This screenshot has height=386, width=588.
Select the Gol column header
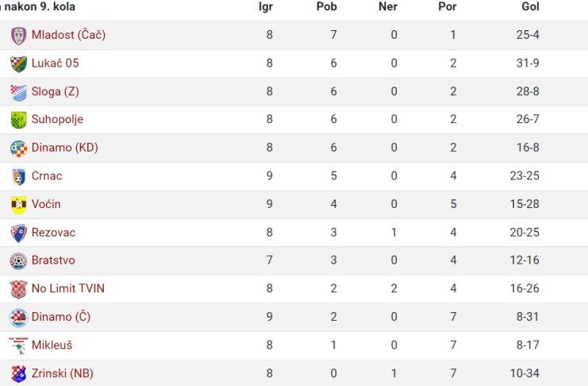pos(530,6)
